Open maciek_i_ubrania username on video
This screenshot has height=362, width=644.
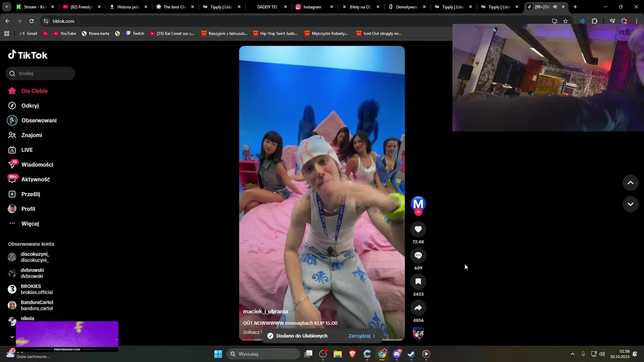(265, 312)
